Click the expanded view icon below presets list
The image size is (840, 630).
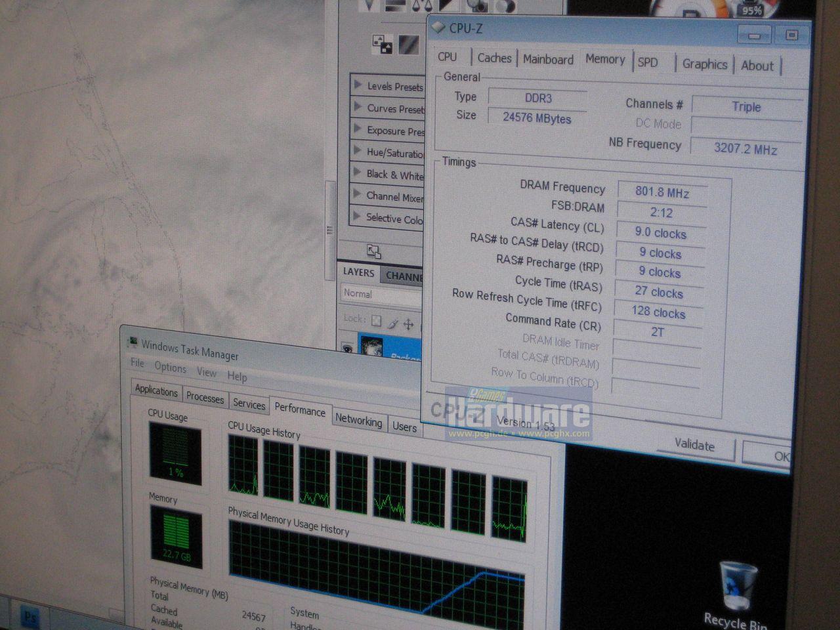(373, 251)
